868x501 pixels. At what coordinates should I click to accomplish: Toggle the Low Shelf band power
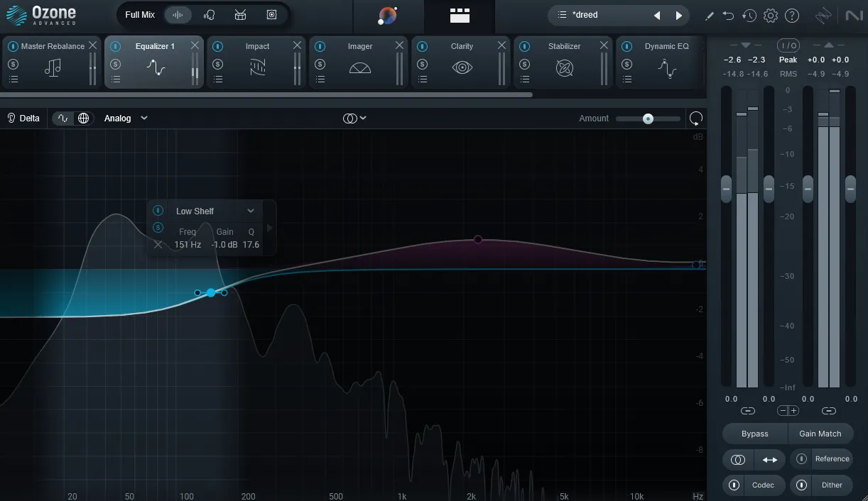(x=158, y=211)
